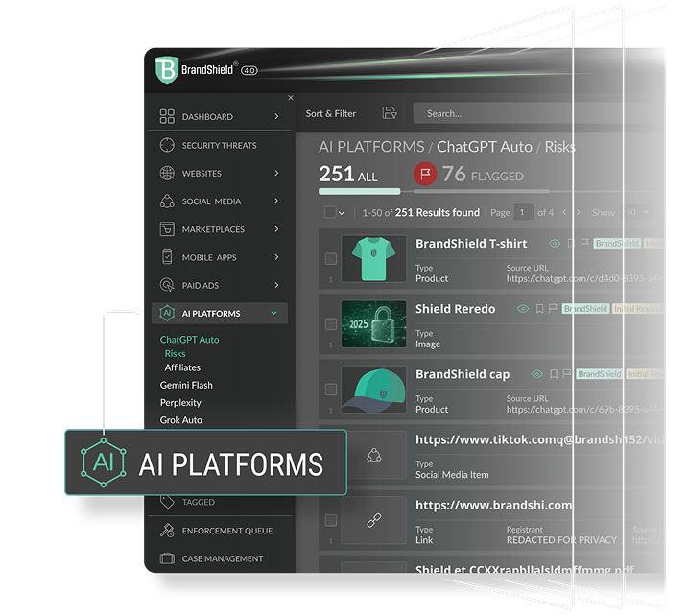Click the red flag icon beside 76 Flagged
The image size is (688, 616).
click(425, 175)
